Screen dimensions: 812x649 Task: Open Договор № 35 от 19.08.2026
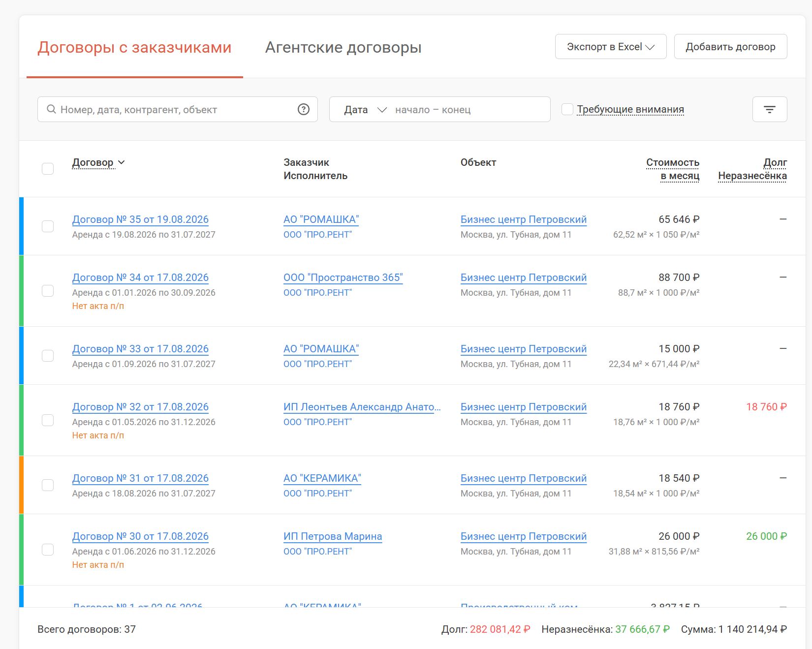tap(140, 219)
